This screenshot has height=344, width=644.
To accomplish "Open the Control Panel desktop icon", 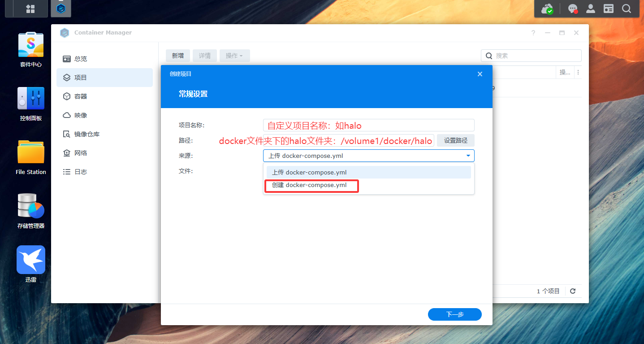I will coord(30,99).
